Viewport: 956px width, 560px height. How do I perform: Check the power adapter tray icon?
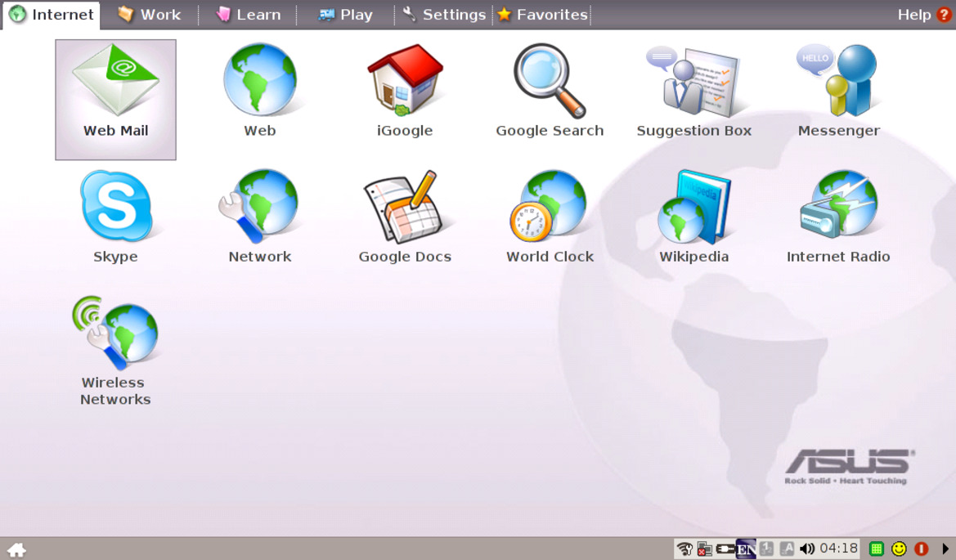pos(725,549)
